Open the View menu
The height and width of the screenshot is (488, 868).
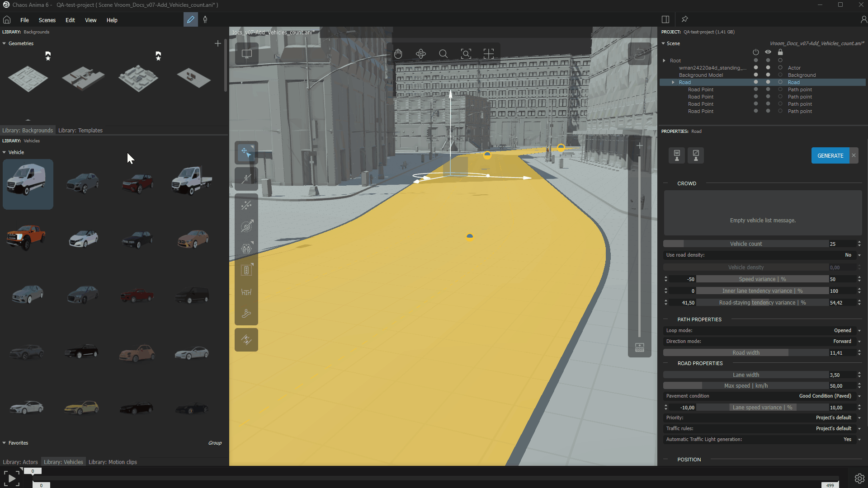tap(91, 20)
